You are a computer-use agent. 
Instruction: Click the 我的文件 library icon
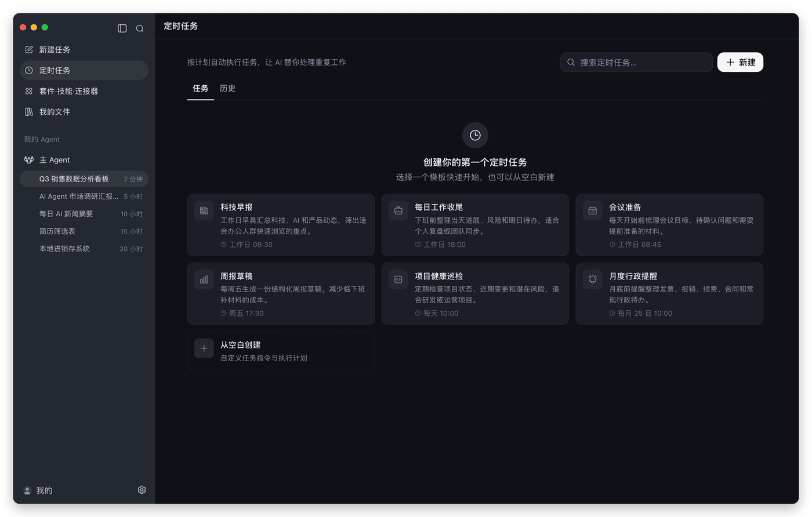click(29, 112)
